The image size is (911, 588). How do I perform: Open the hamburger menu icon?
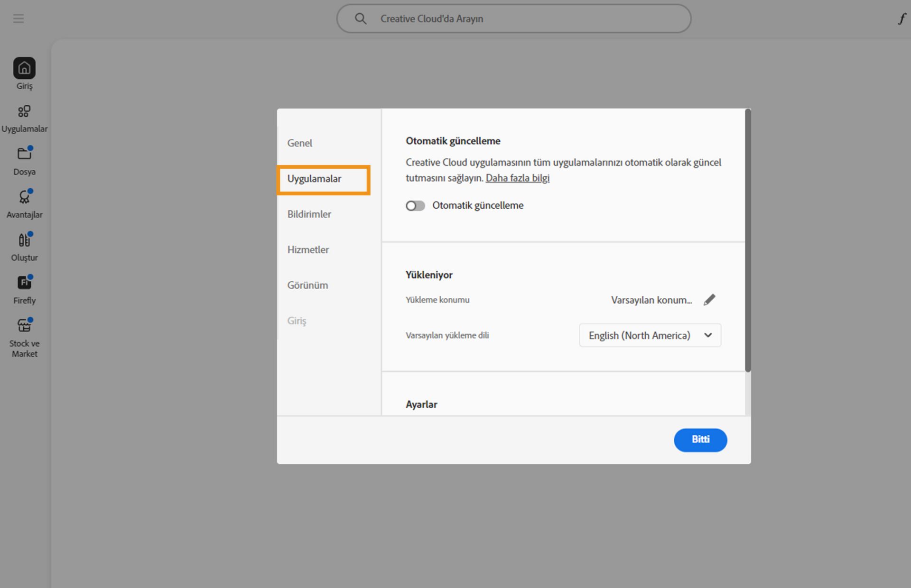pos(19,18)
